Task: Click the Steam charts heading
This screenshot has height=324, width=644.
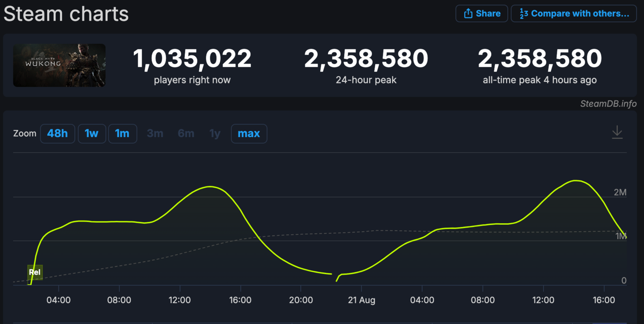Action: point(66,14)
